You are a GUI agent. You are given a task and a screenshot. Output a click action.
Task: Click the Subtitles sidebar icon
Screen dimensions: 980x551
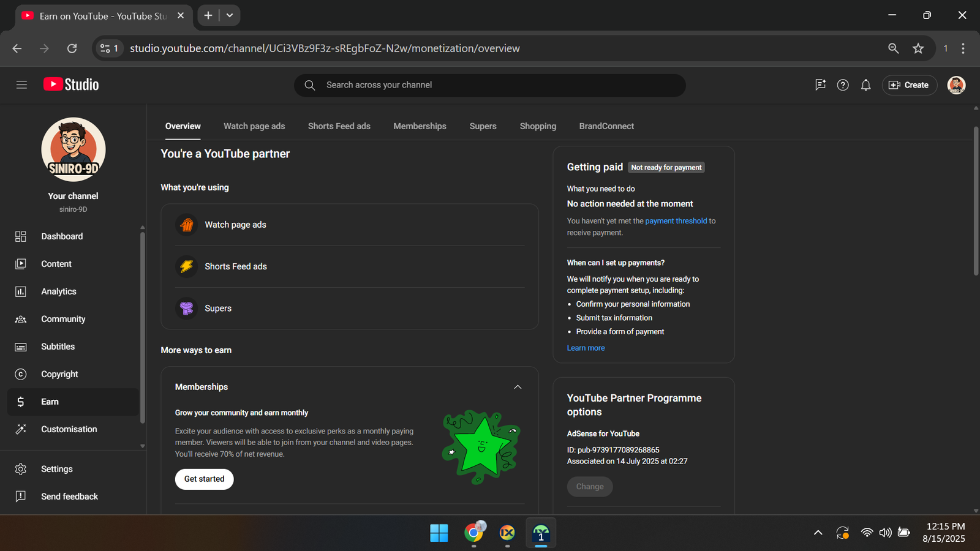pos(21,347)
